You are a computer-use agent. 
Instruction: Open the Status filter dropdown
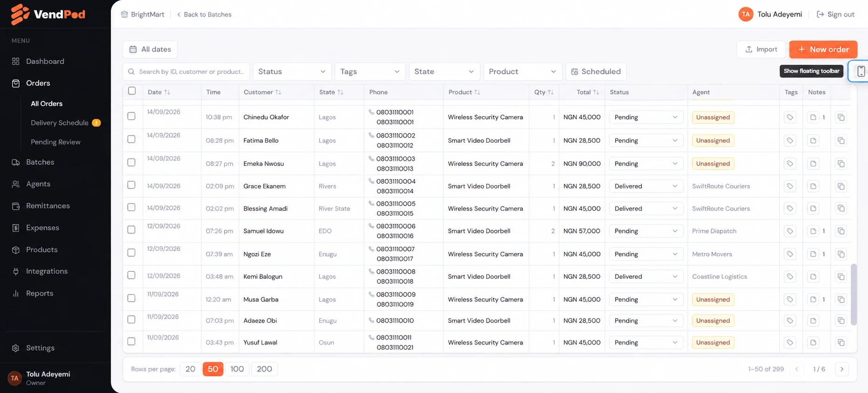pyautogui.click(x=292, y=71)
